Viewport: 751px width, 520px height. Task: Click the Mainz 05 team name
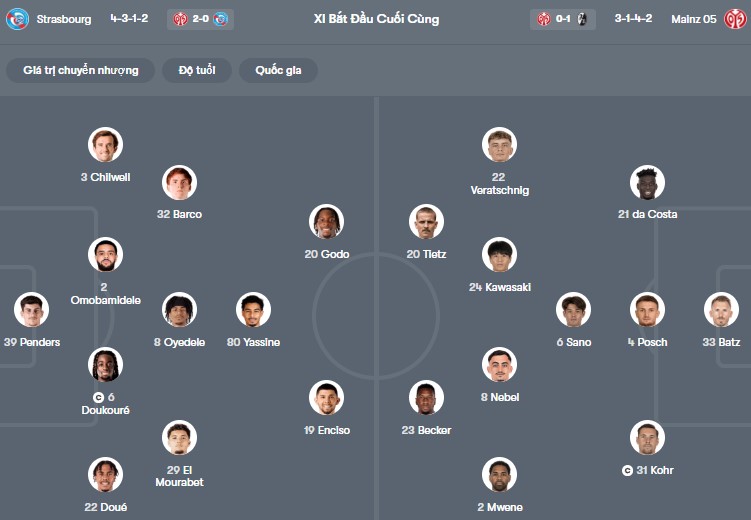pos(692,19)
